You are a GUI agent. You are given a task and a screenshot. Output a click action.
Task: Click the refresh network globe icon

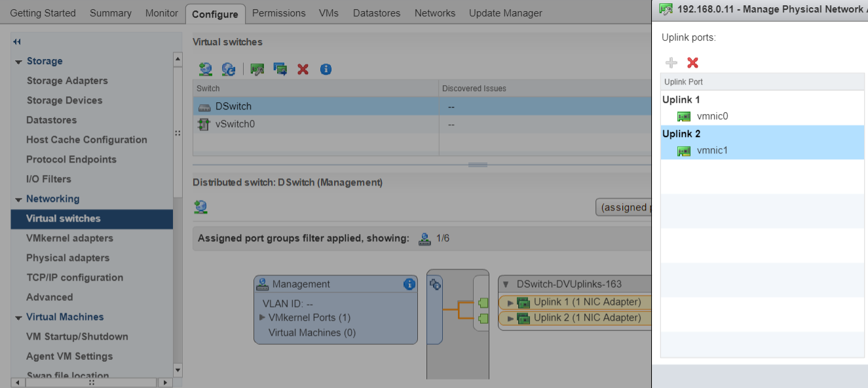click(x=228, y=69)
